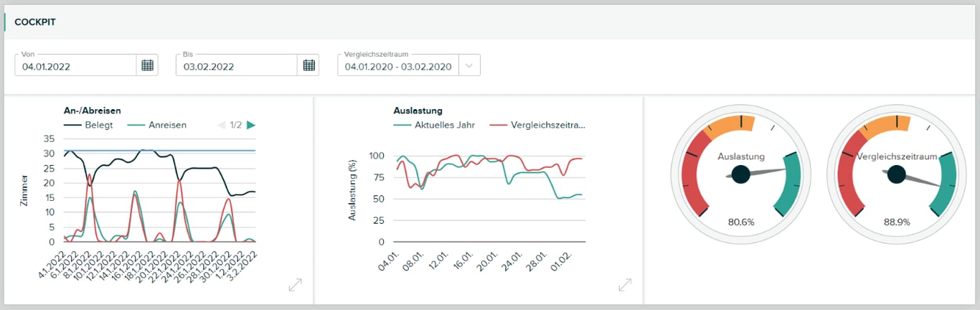Click the COCKPIT section header
Image resolution: width=980 pixels, height=310 pixels.
35,22
